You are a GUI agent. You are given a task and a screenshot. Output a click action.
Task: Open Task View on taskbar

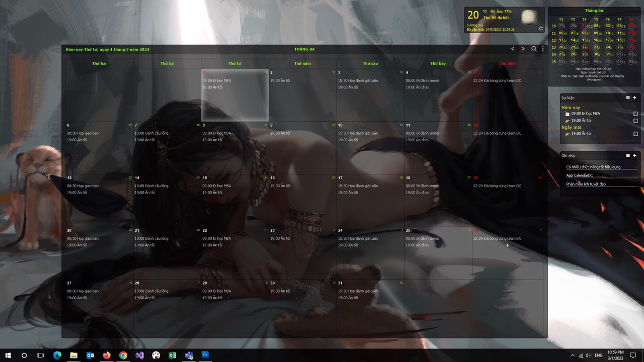(40, 355)
